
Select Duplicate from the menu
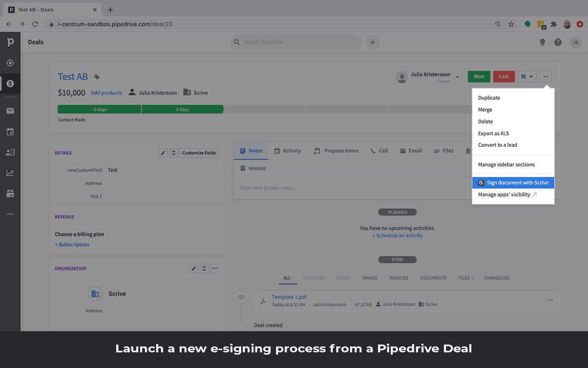coord(513,98)
